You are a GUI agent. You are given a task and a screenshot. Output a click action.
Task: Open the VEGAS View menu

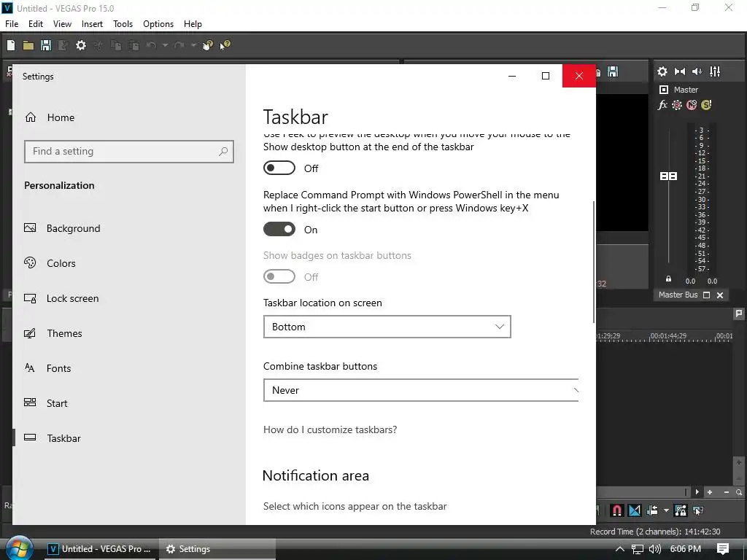point(63,24)
